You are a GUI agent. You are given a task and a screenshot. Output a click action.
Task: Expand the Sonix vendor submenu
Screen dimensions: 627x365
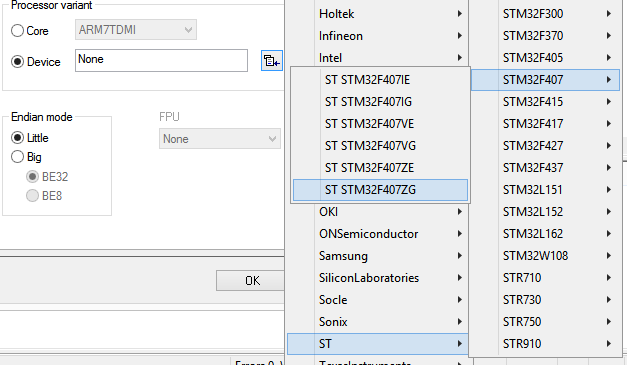pyautogui.click(x=378, y=322)
